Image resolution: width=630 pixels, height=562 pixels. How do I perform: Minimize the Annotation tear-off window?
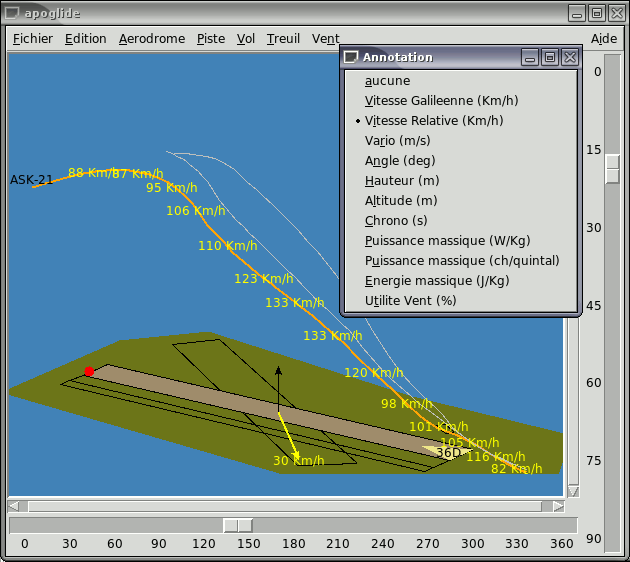[x=531, y=58]
